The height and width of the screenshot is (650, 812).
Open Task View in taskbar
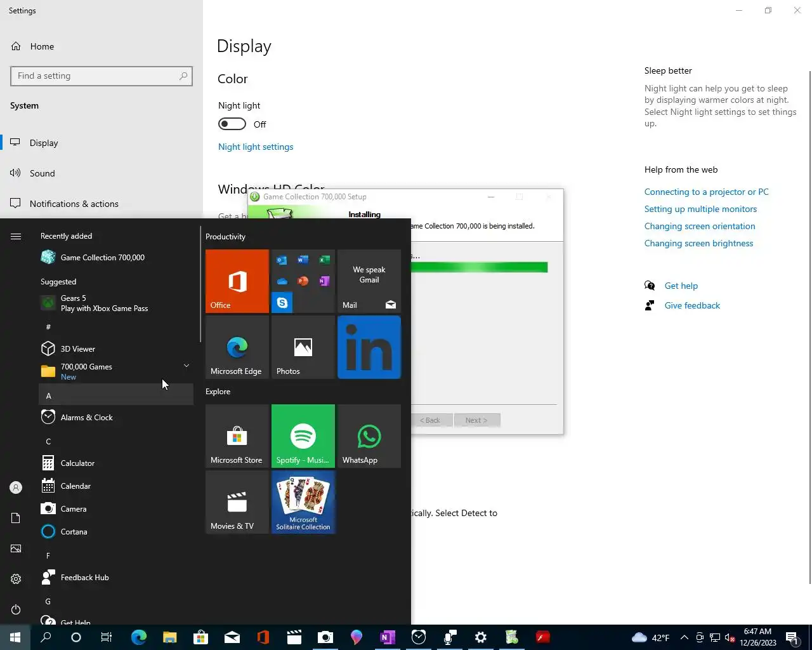click(107, 637)
